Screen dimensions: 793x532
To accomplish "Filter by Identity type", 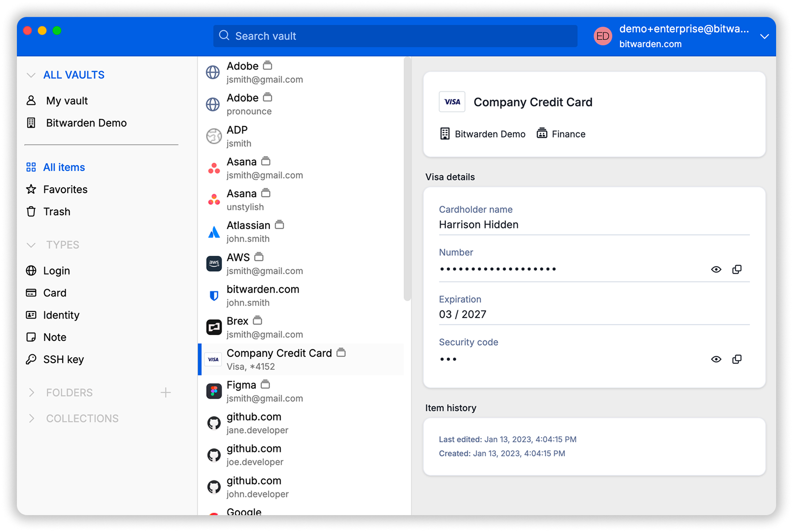I will [61, 315].
